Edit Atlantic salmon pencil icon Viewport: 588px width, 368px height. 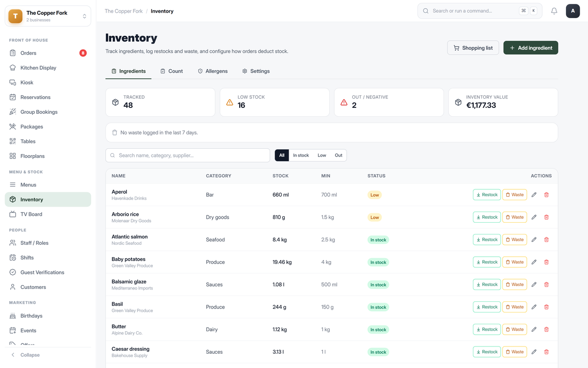tap(534, 240)
